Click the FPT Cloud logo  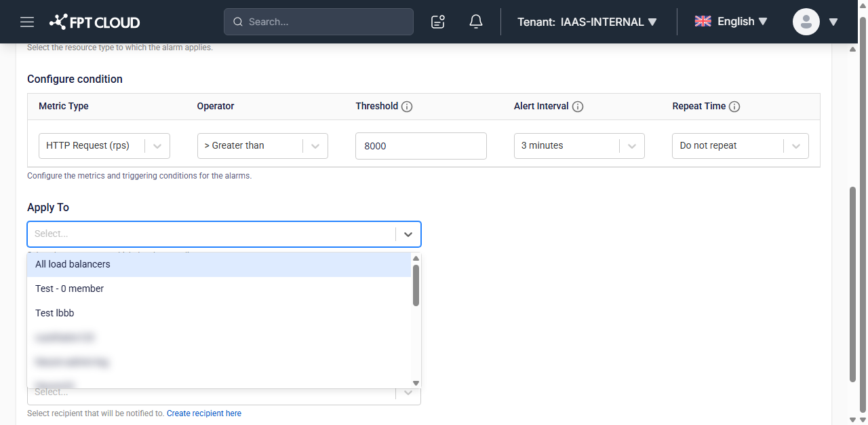pos(94,22)
